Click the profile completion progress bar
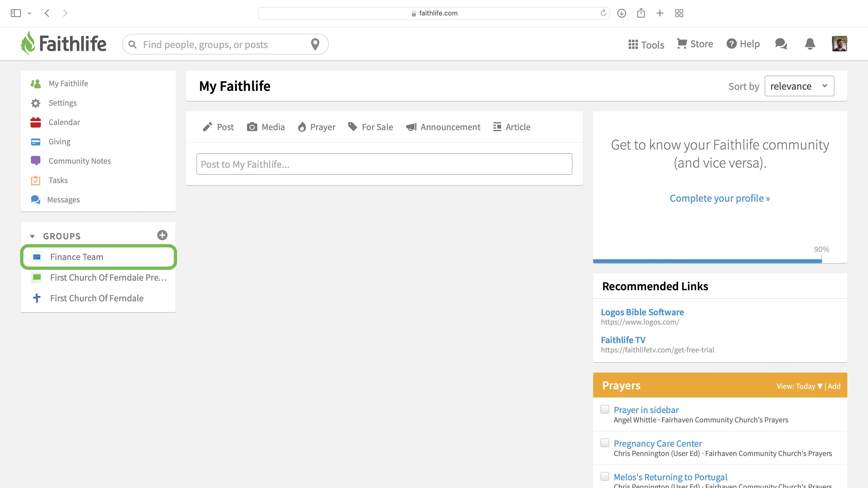This screenshot has width=868, height=488. (x=720, y=261)
